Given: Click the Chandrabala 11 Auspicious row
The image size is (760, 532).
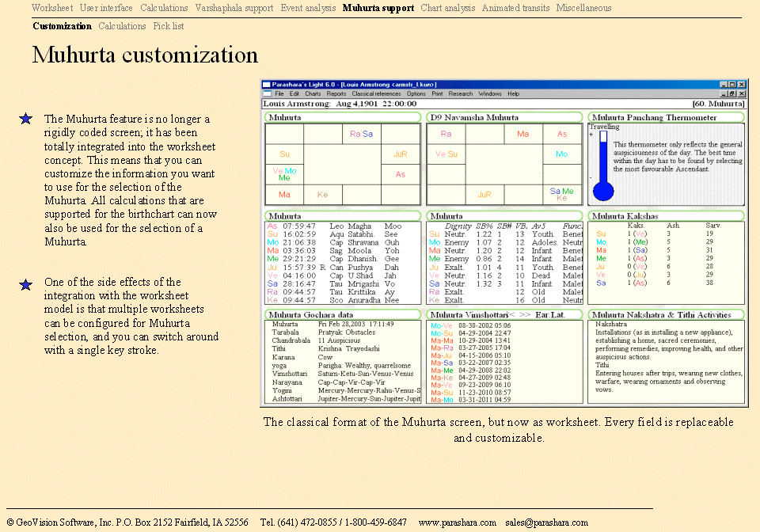Looking at the screenshot, I should point(343,341).
